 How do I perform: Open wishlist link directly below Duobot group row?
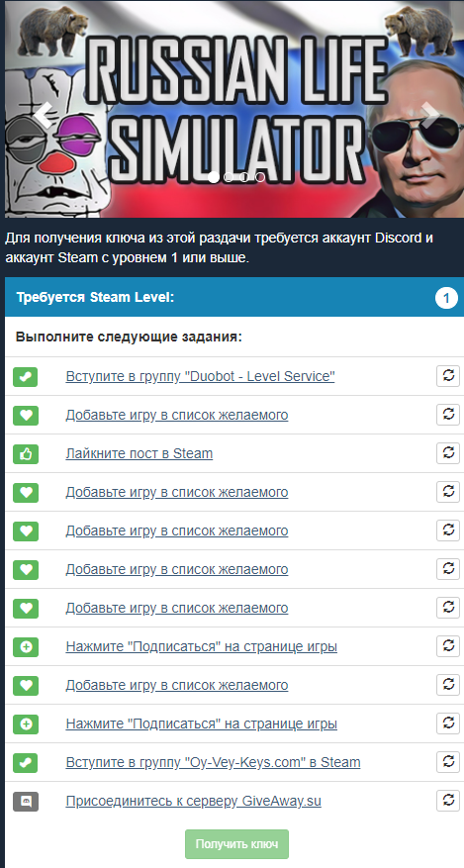(177, 415)
